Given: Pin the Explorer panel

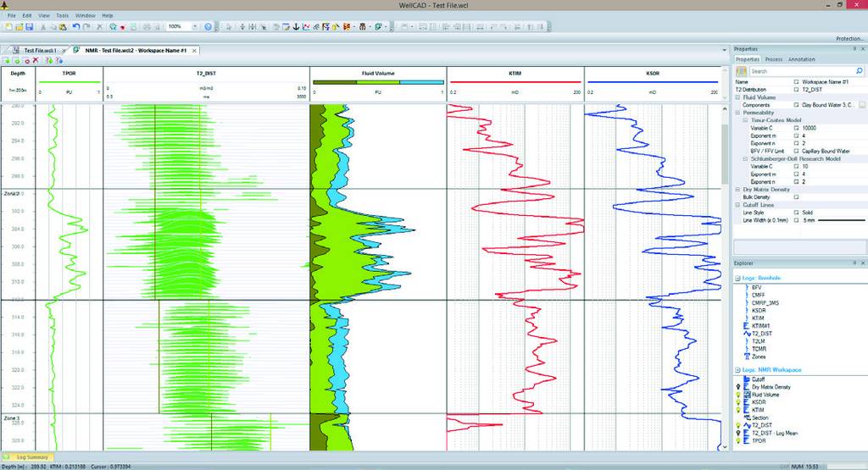Looking at the screenshot, I should (854, 263).
